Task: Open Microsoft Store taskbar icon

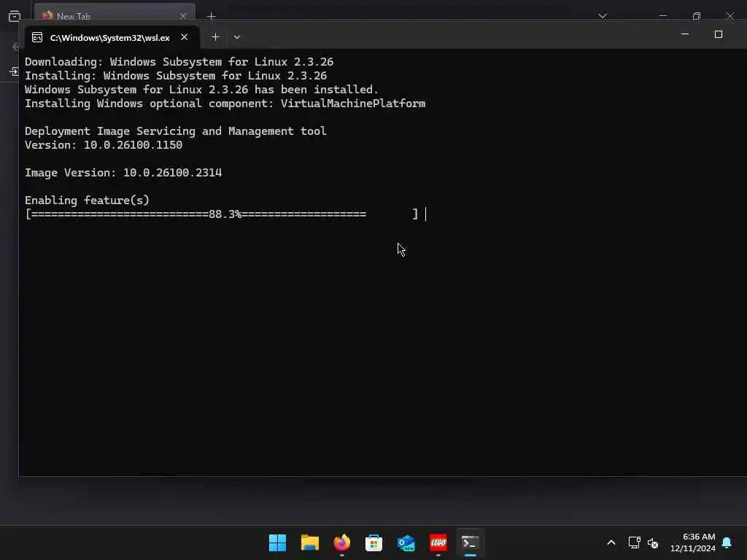Action: (373, 542)
